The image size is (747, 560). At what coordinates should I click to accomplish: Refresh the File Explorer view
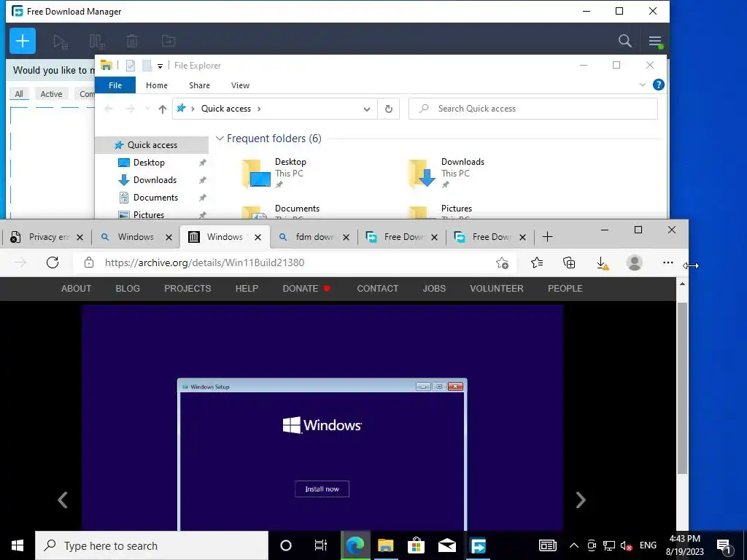pos(389,109)
